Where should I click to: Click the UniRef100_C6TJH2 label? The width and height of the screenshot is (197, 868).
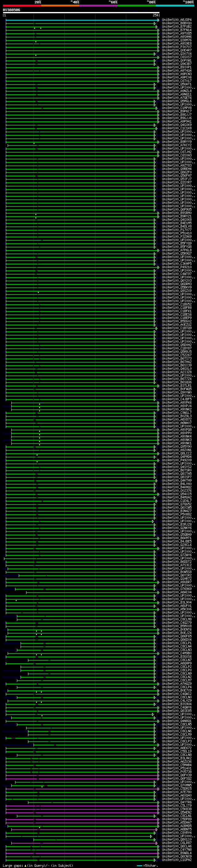click(x=177, y=152)
